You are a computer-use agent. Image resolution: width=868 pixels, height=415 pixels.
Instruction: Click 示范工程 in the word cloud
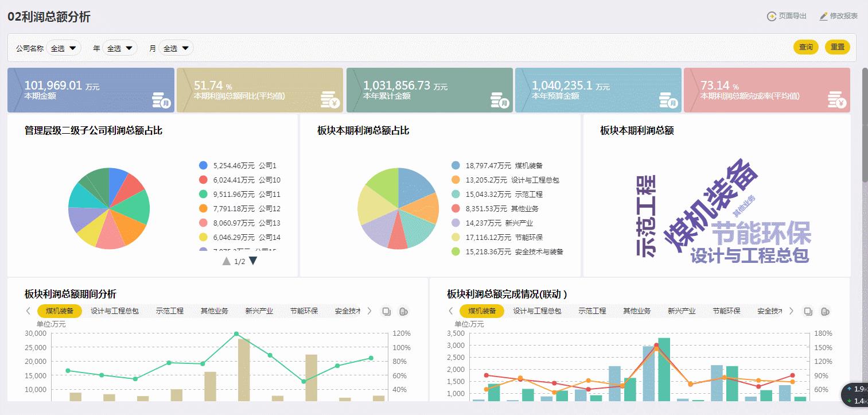point(646,216)
